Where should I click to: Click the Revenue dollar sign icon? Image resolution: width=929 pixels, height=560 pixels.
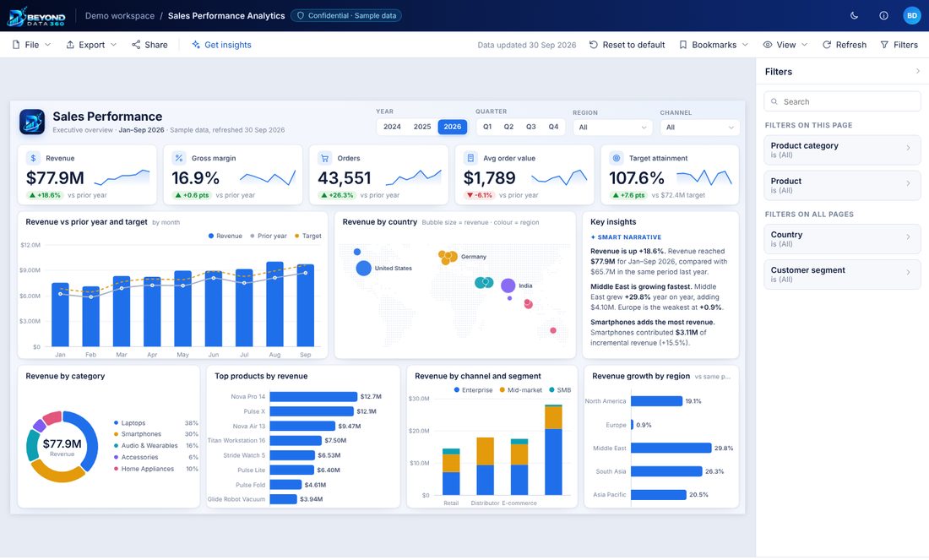33,158
